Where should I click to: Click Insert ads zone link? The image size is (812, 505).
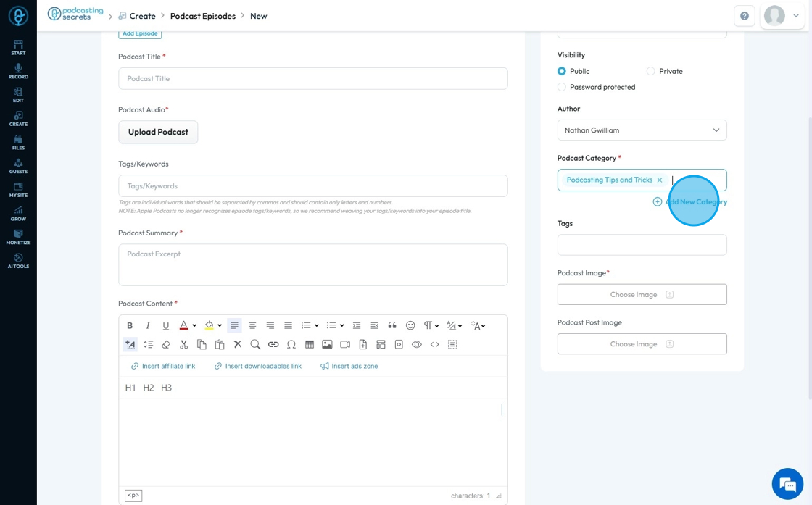coord(349,367)
